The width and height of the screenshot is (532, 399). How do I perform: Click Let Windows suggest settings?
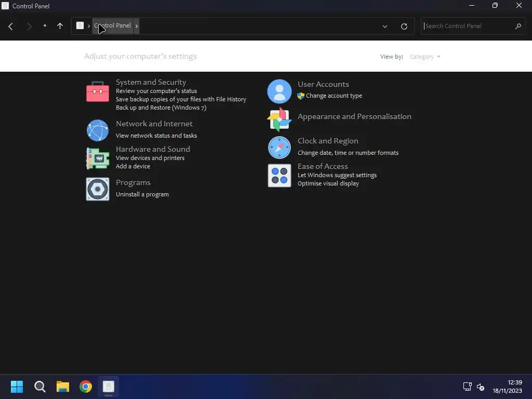337,175
